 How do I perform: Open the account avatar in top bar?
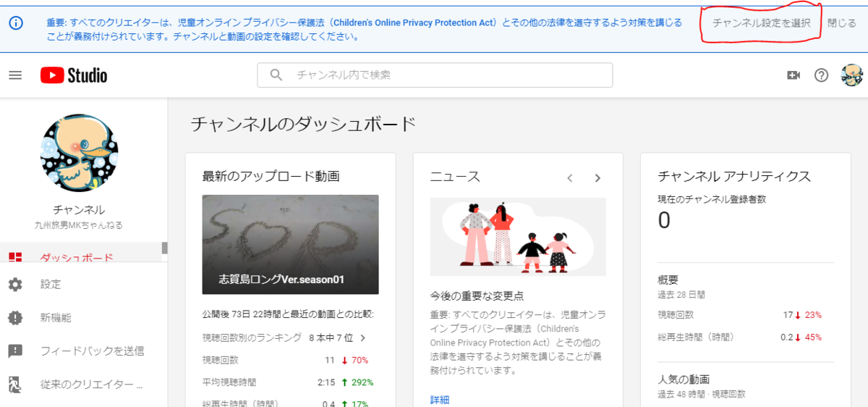coord(851,75)
